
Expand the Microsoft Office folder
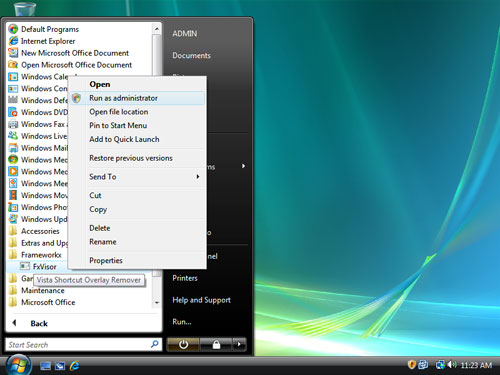pyautogui.click(x=42, y=302)
